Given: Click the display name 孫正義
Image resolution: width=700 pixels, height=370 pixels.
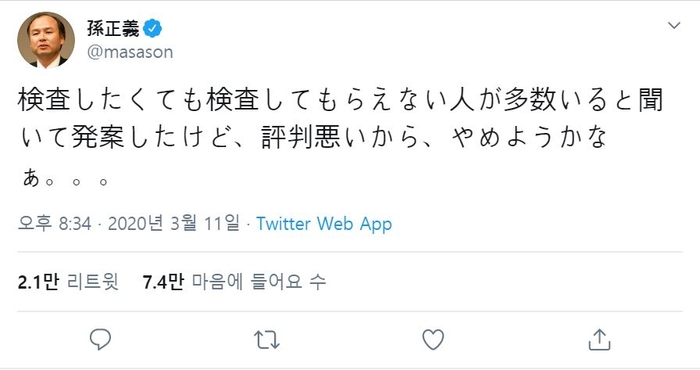Looking at the screenshot, I should click(113, 29).
